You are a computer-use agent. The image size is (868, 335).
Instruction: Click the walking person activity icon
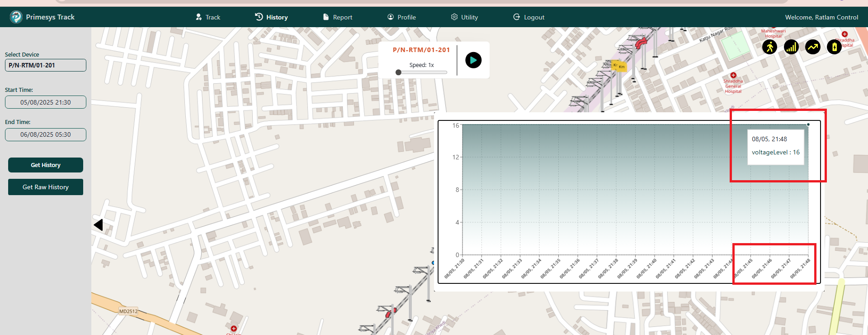pos(769,47)
